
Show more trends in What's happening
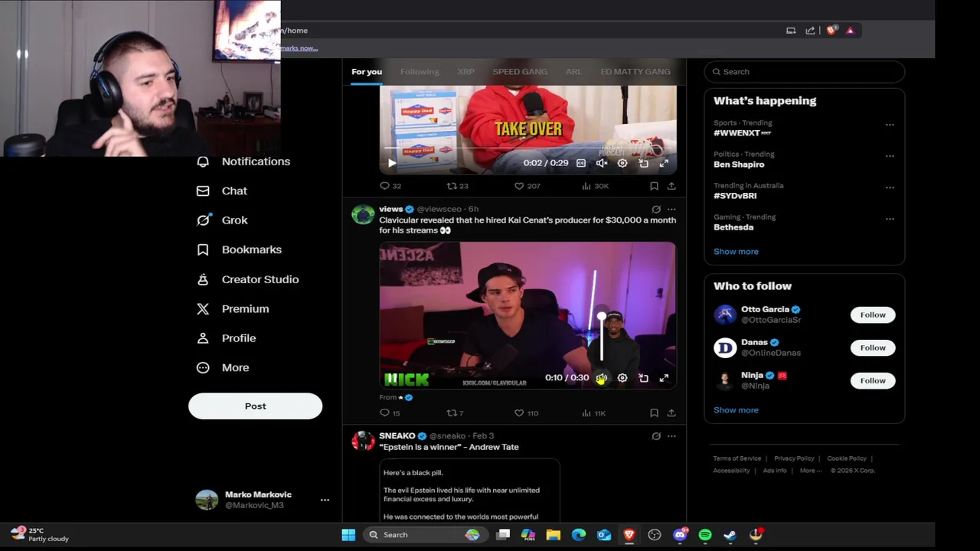click(736, 252)
